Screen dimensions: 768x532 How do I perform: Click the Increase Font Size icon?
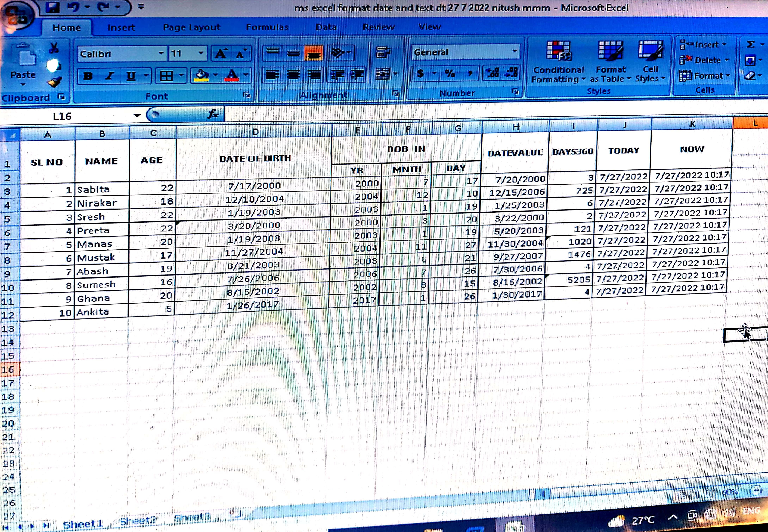coord(221,54)
